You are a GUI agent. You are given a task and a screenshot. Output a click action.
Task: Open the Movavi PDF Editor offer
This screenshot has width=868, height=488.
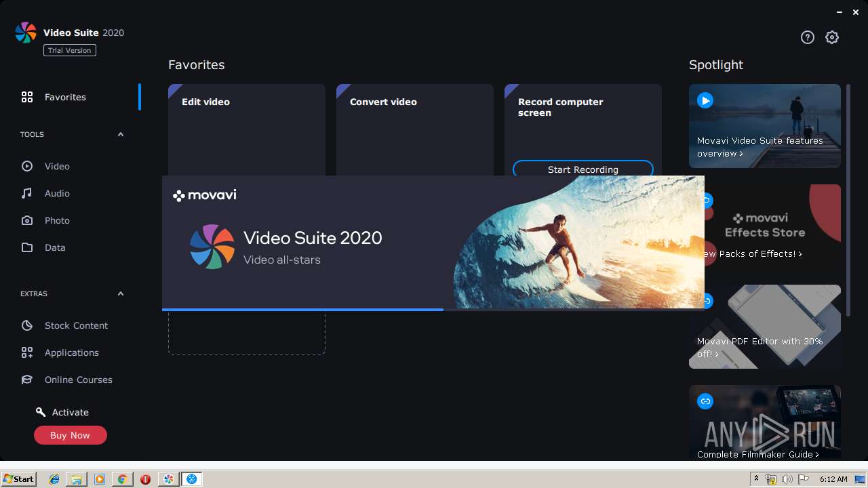coord(765,327)
